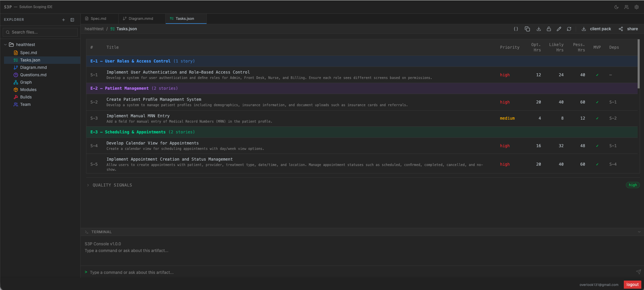The width and height of the screenshot is (644, 290).
Task: Select story S-4 Develop Calendar View
Action: [x=362, y=146]
